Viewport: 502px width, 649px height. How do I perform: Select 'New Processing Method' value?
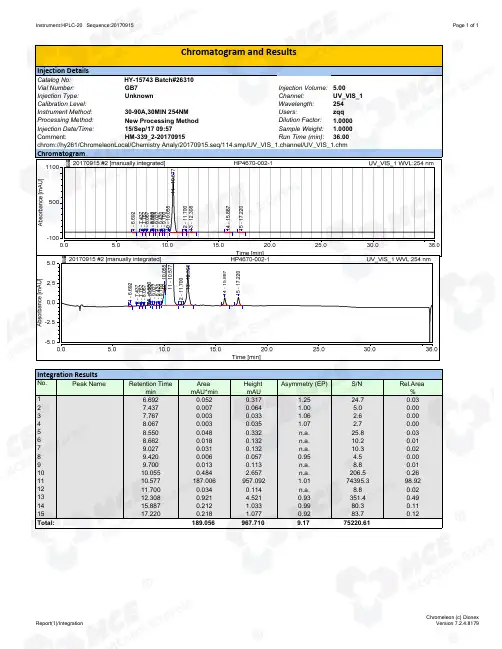(161, 121)
